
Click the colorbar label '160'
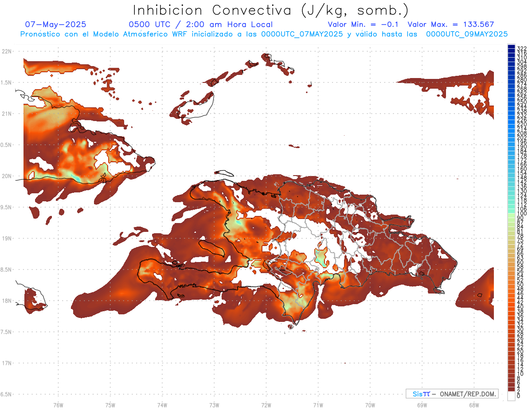[x=522, y=168]
